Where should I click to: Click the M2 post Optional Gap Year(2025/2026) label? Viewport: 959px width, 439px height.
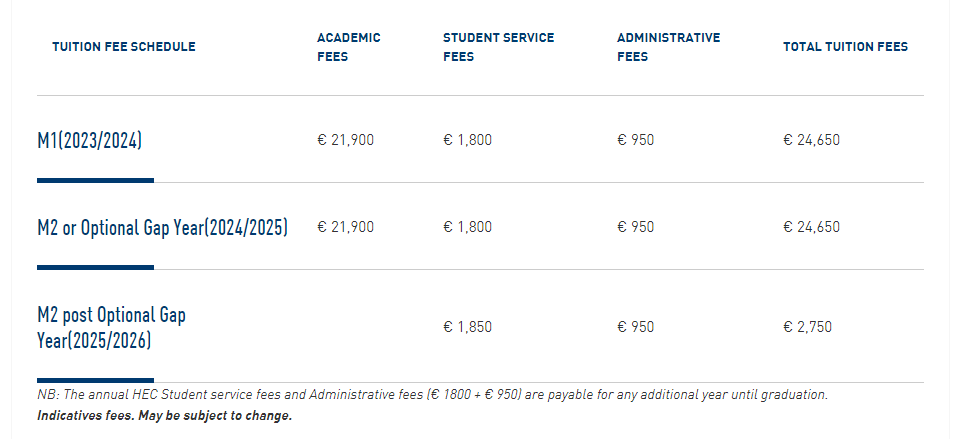111,328
